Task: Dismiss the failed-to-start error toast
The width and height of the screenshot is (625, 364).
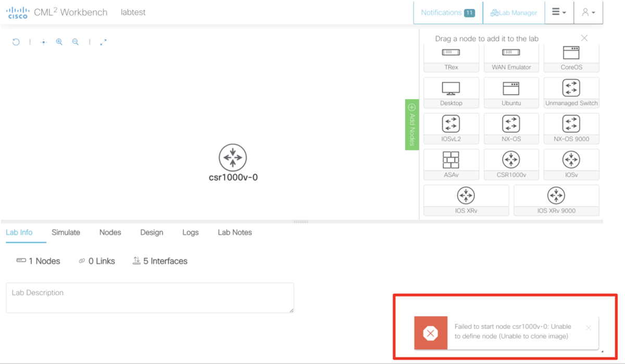Action: coord(589,328)
